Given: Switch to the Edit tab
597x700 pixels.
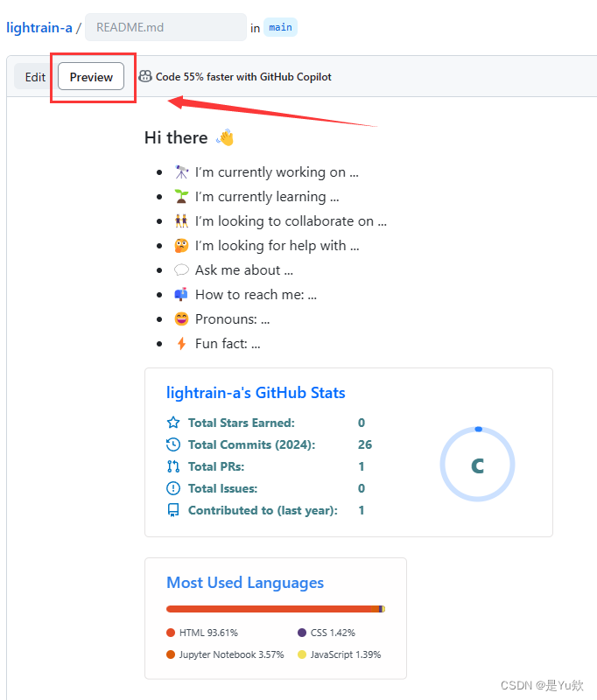Looking at the screenshot, I should click(35, 77).
